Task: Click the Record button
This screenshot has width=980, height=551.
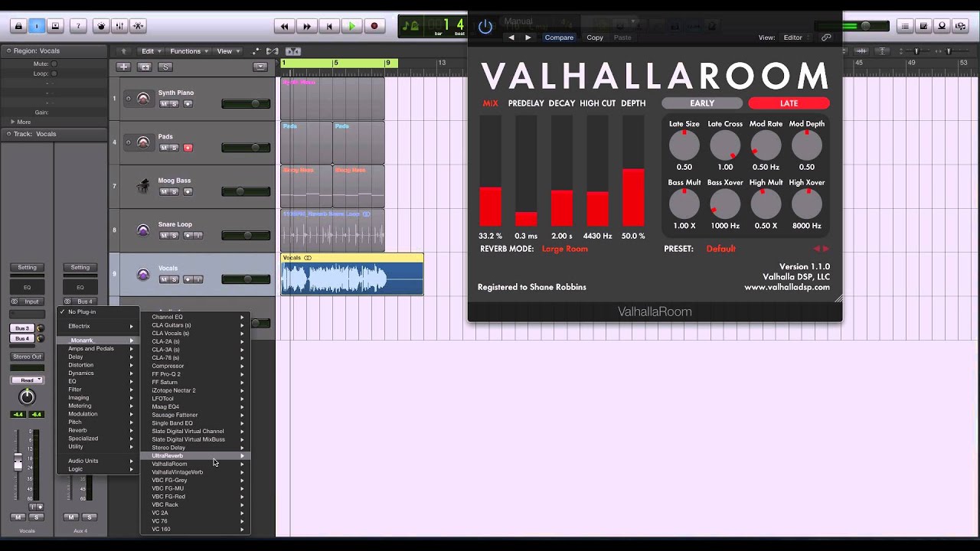Action: (374, 26)
